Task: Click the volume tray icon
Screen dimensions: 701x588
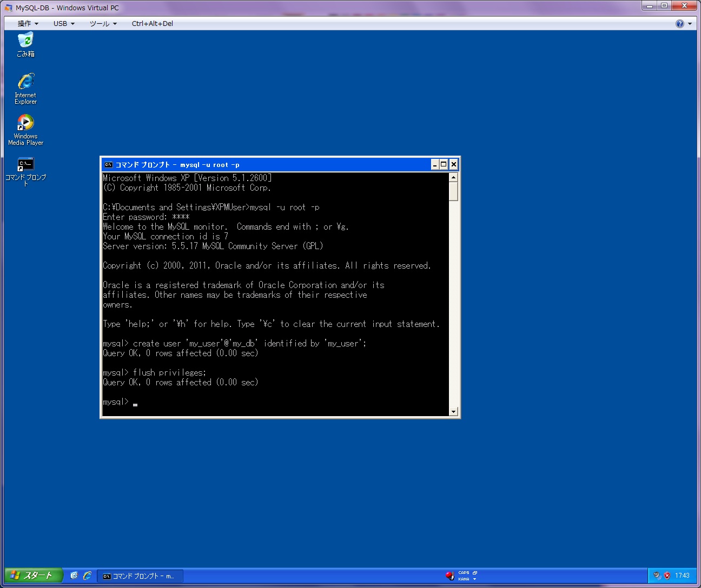Action: coord(657,576)
